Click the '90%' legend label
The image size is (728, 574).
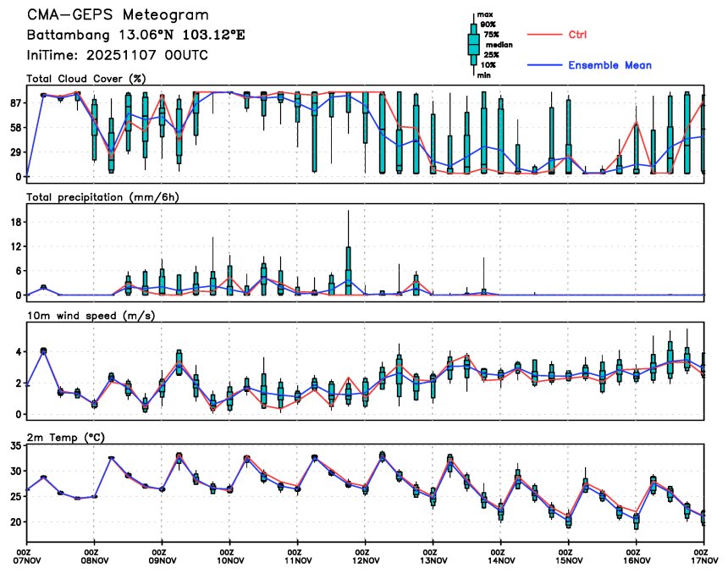pyautogui.click(x=488, y=25)
